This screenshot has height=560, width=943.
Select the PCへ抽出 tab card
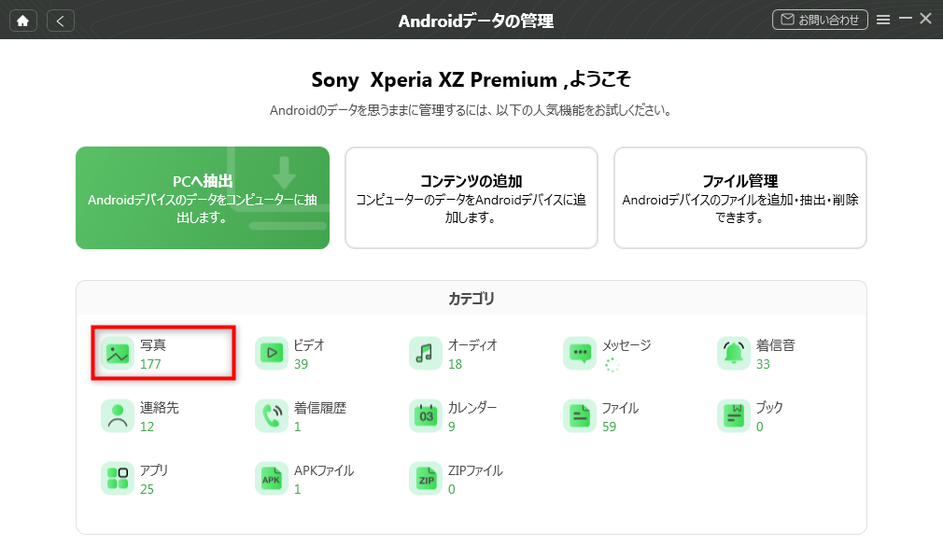click(203, 198)
